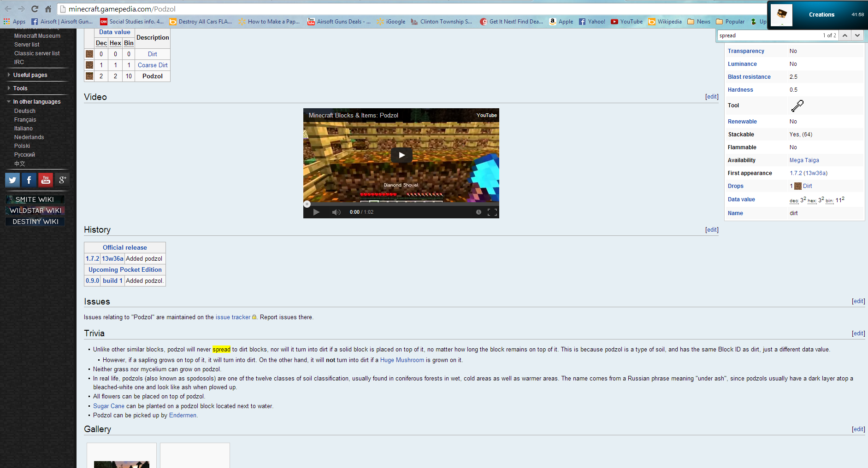Mute the video using the speaker icon

(336, 212)
